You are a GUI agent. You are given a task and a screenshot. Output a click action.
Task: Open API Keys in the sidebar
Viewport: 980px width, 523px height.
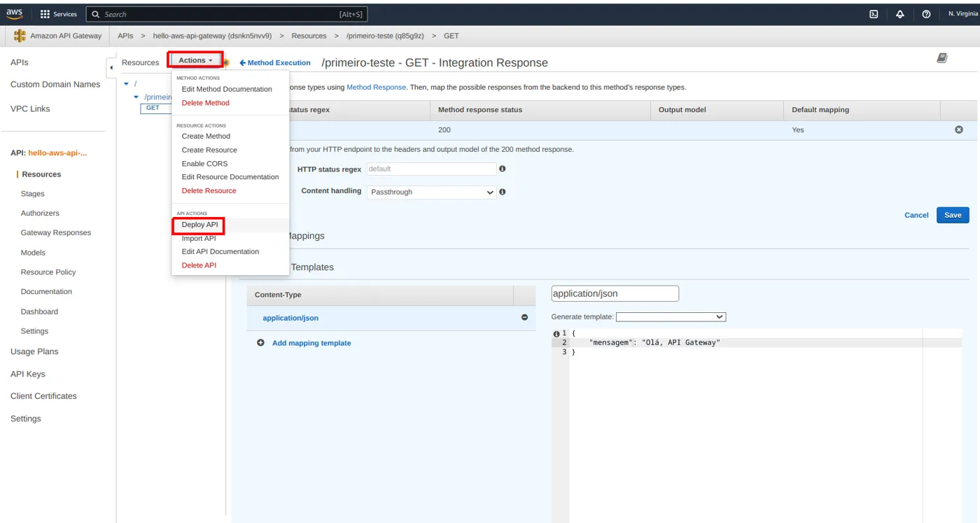28,374
